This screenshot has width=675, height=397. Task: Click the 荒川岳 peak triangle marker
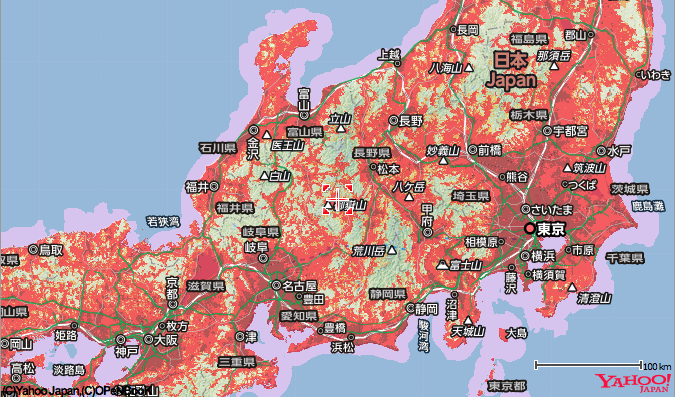(392, 250)
